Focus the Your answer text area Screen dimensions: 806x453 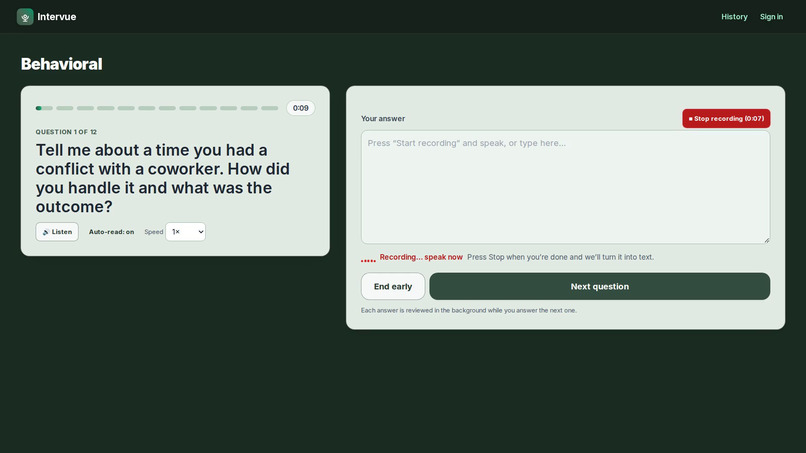(565, 187)
